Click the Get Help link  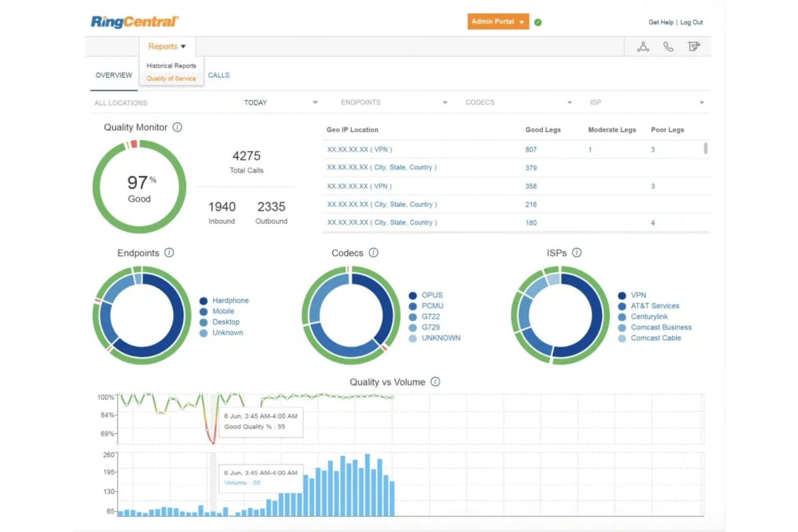(661, 22)
